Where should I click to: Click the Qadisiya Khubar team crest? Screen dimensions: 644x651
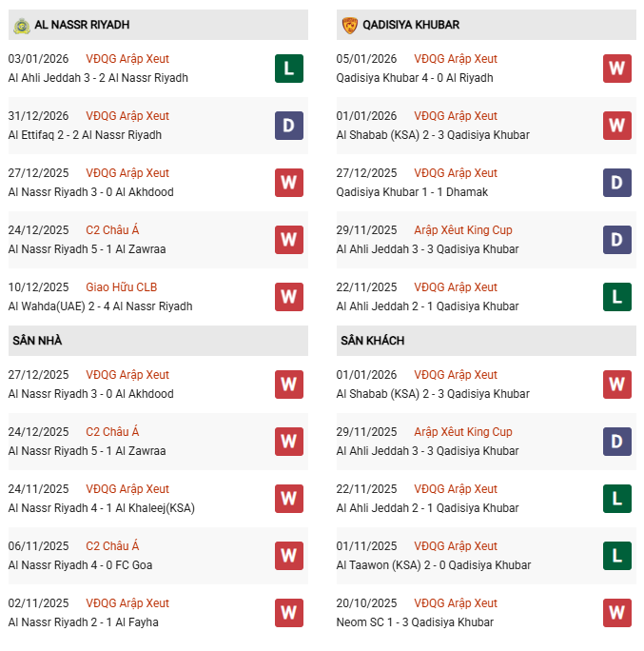point(350,25)
